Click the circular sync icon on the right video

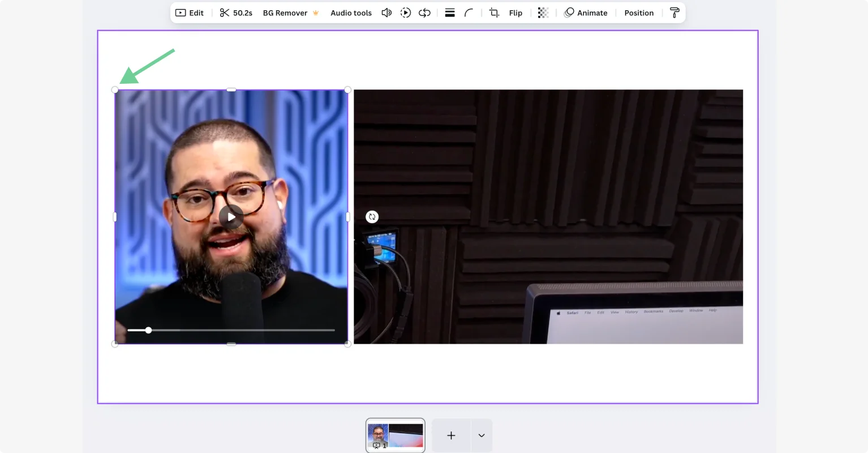pos(372,217)
